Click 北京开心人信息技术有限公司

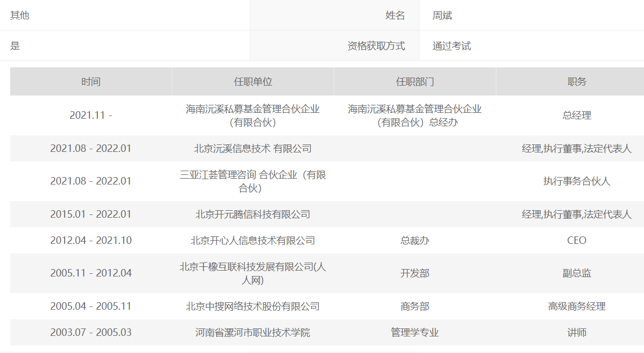coord(253,241)
